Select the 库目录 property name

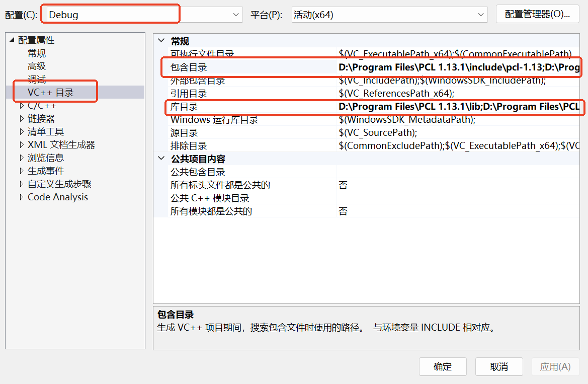184,107
